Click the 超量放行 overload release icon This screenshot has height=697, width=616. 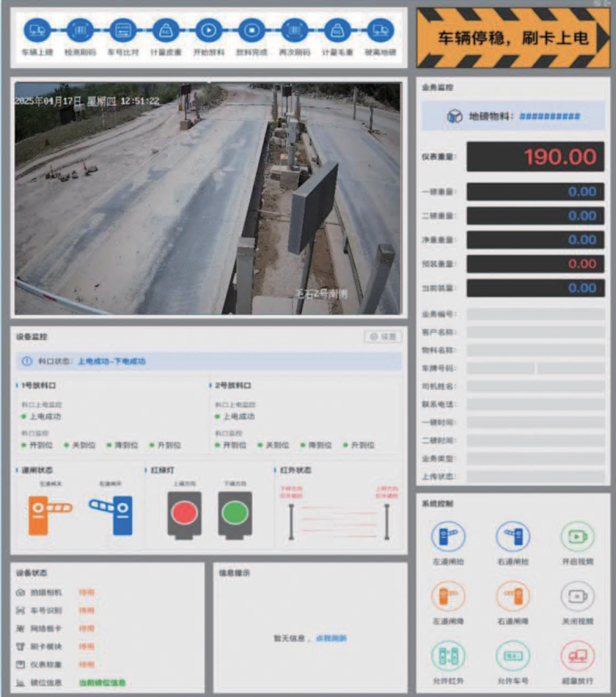[x=577, y=656]
